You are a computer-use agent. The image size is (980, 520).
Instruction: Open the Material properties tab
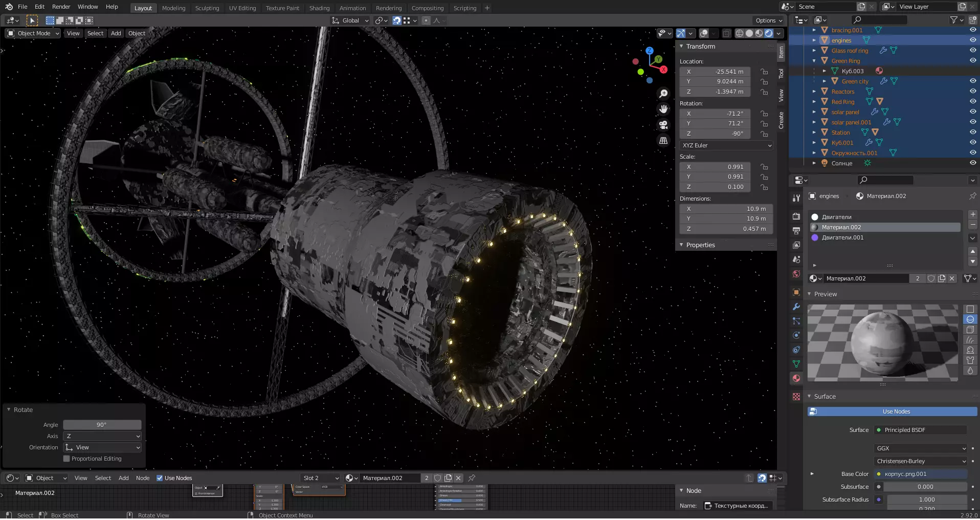pos(796,378)
